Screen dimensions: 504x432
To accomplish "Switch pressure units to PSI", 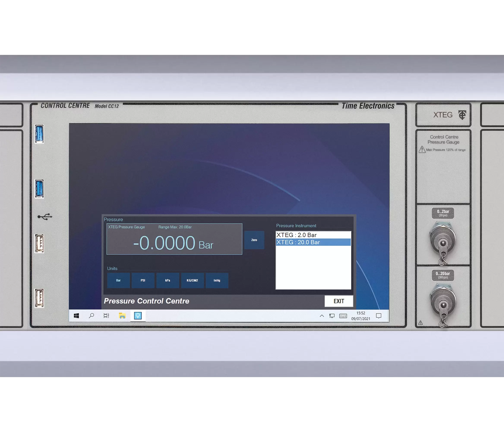I will tap(143, 280).
